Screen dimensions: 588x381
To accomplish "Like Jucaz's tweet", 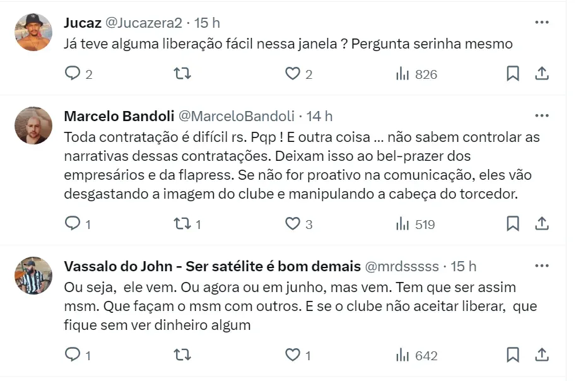I will tap(292, 74).
